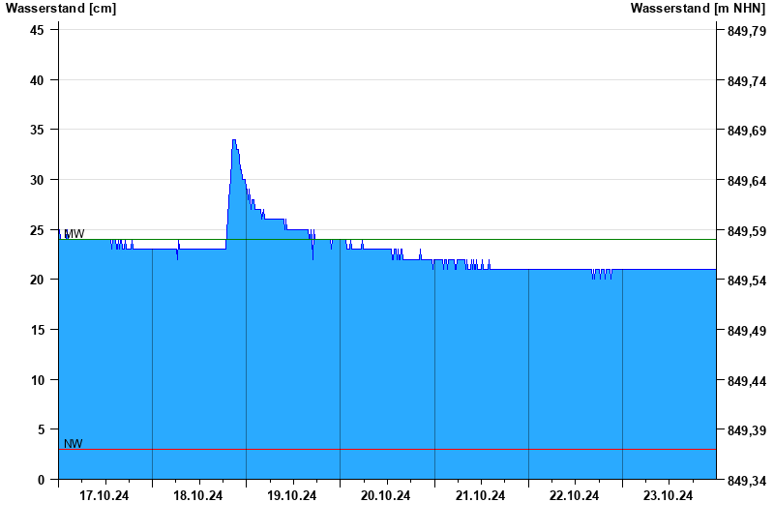
Task: Click the 849,74 right axis value
Action: coord(747,81)
